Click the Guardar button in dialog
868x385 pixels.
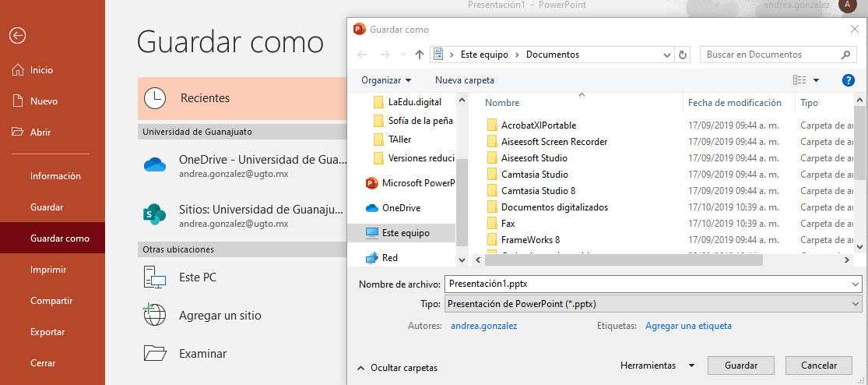740,366
